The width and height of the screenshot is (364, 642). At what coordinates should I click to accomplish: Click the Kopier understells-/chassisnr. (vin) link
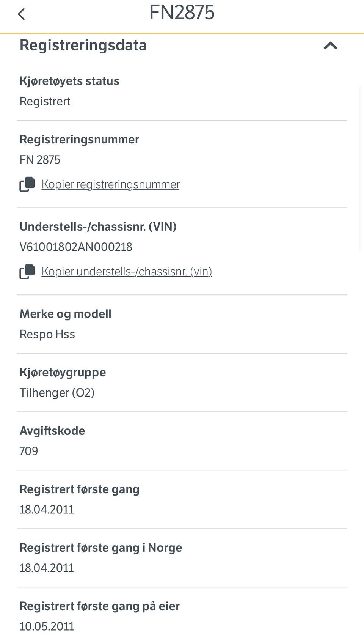[x=126, y=272]
